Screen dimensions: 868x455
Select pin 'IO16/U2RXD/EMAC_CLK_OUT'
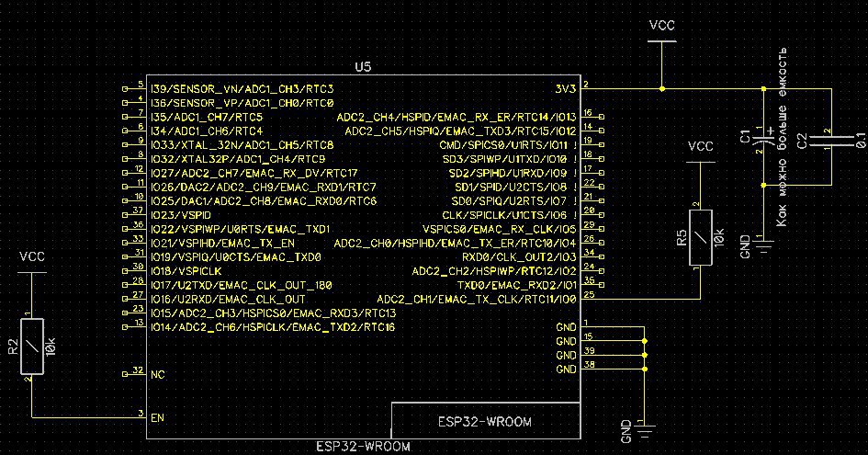(228, 300)
